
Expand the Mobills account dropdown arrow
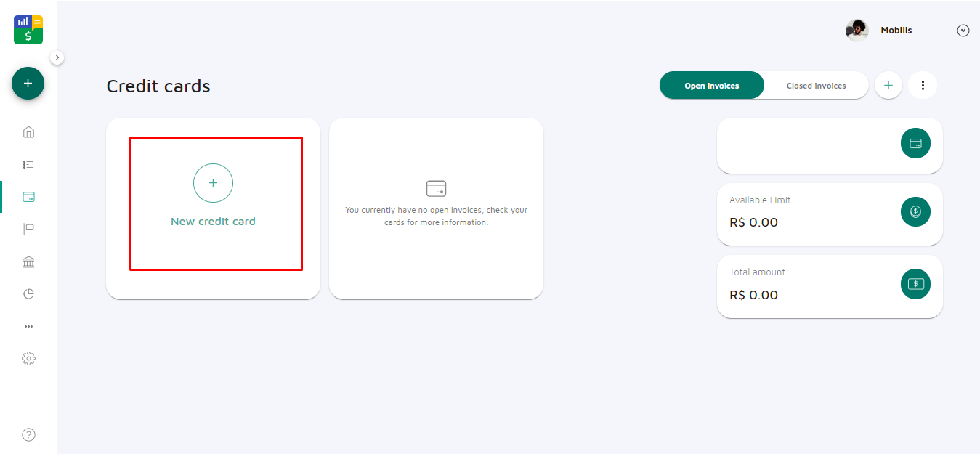point(963,31)
